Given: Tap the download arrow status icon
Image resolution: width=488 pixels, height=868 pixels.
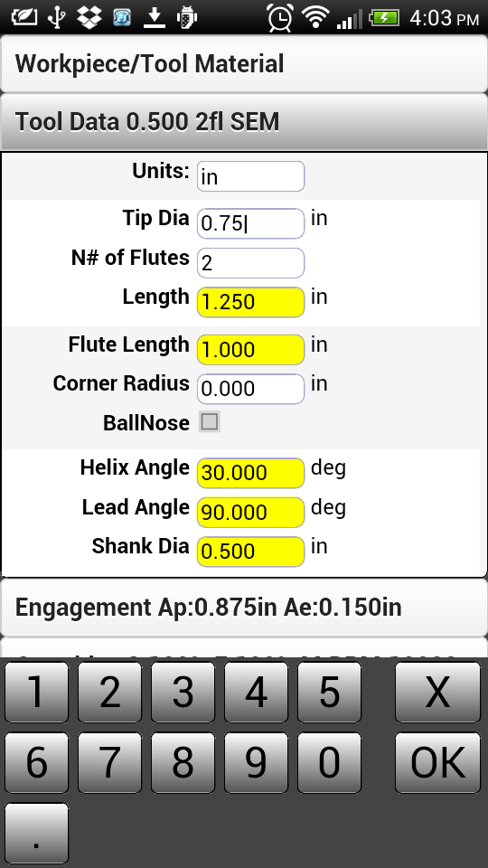Looking at the screenshot, I should click(155, 18).
